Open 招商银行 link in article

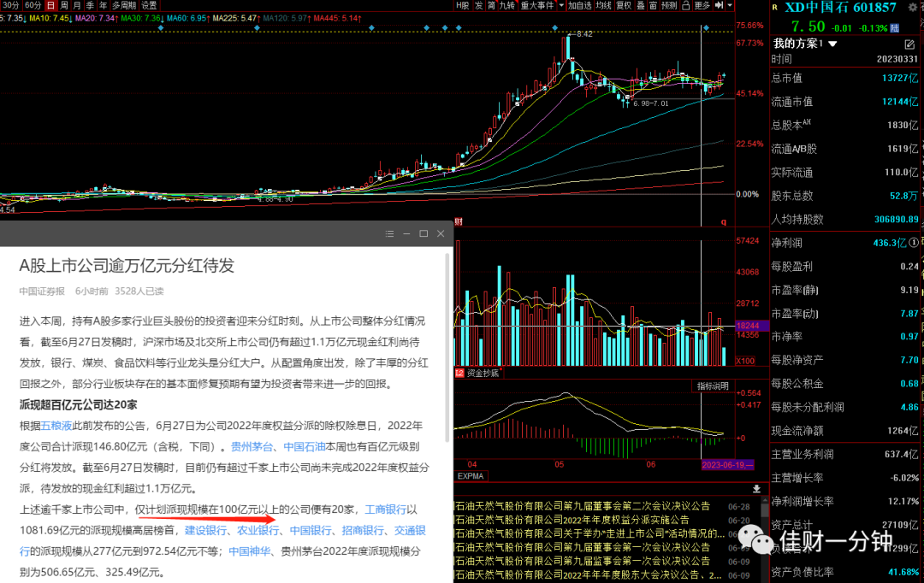pyautogui.click(x=363, y=531)
